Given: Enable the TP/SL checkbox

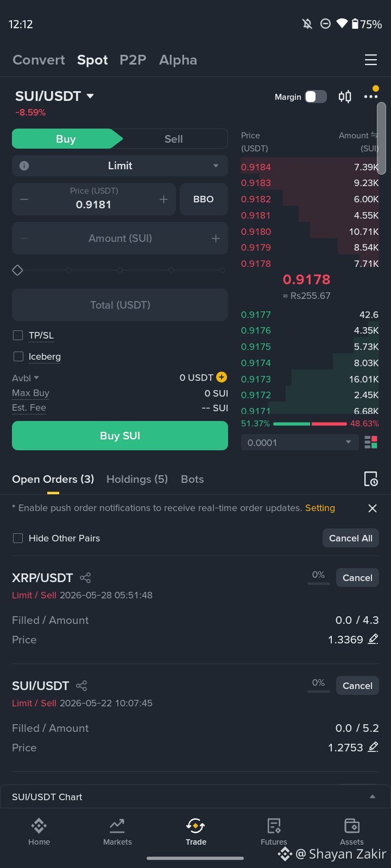Looking at the screenshot, I should [18, 335].
